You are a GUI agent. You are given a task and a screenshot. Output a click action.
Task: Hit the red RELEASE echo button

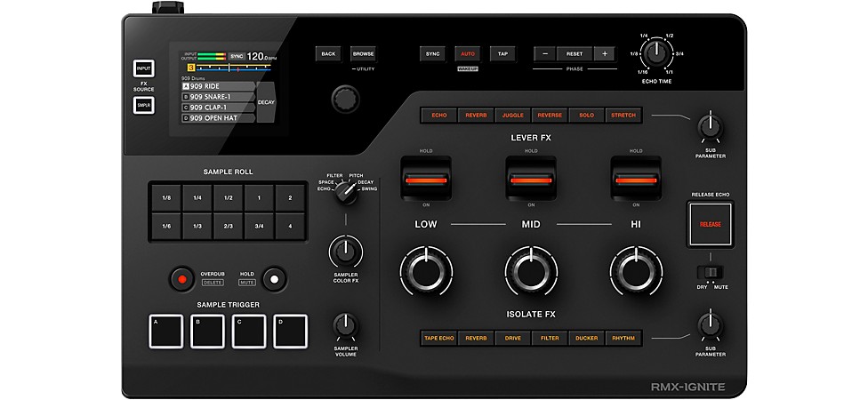(711, 224)
